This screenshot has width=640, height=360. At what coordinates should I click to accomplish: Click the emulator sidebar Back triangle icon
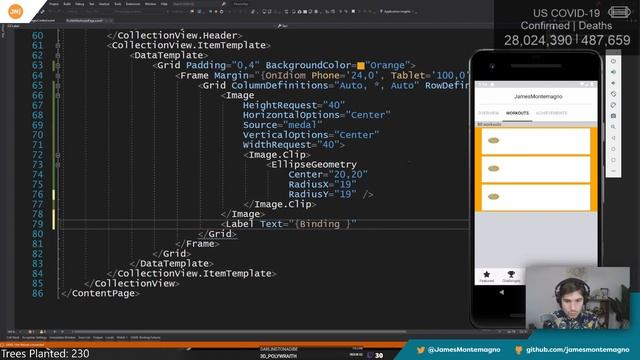click(x=613, y=138)
